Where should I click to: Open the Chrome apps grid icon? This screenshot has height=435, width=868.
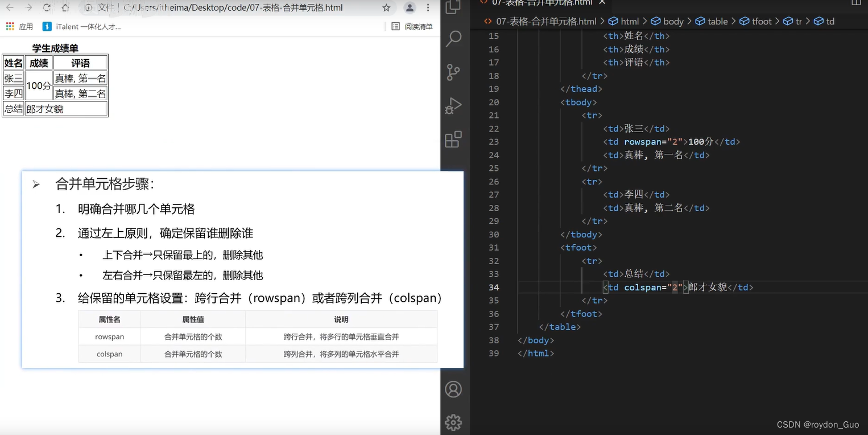[9, 26]
